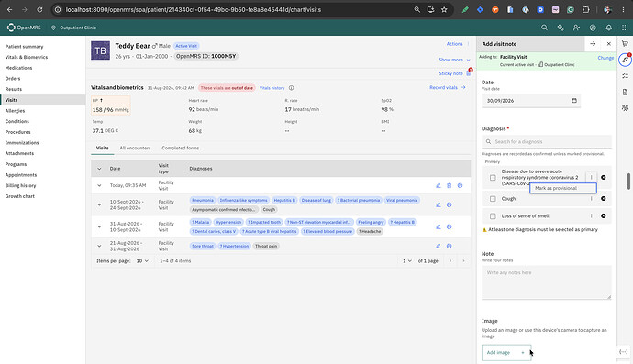Expand the 31-Aug-2026 visit row
This screenshot has width=633, height=364.
point(99,226)
